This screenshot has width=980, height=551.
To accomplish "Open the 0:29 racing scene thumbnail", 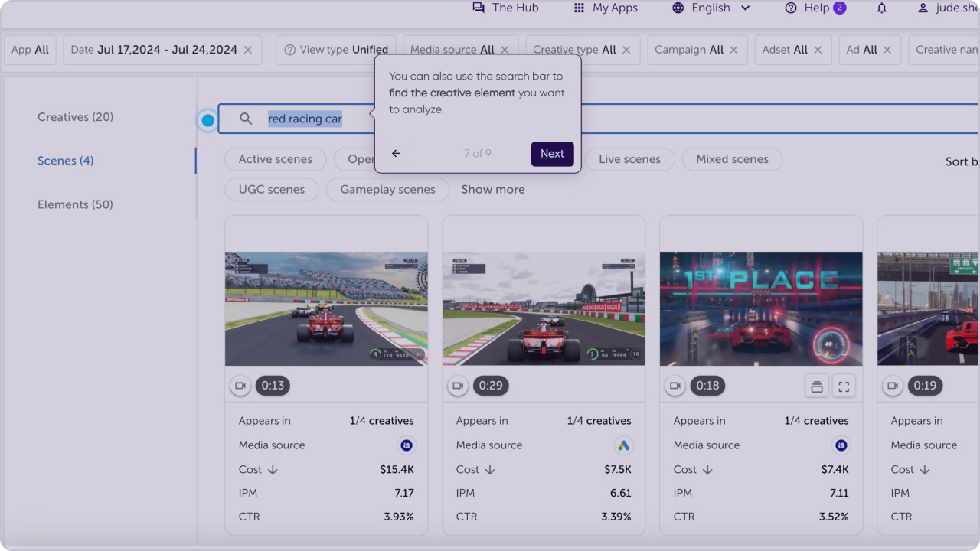I will (544, 309).
